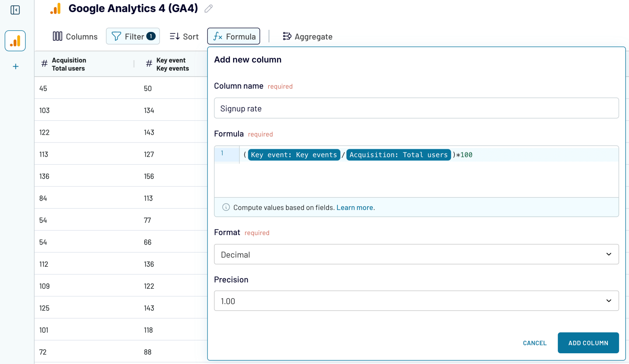Select the Acquisition: Total users formula token
Viewport: 629px width, 364px height.
[x=398, y=155]
